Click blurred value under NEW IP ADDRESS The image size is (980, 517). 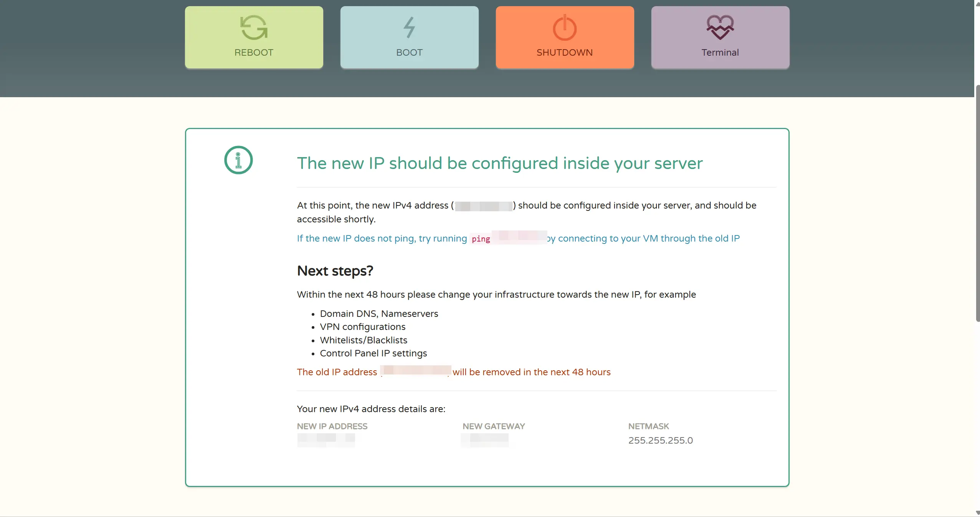(326, 440)
